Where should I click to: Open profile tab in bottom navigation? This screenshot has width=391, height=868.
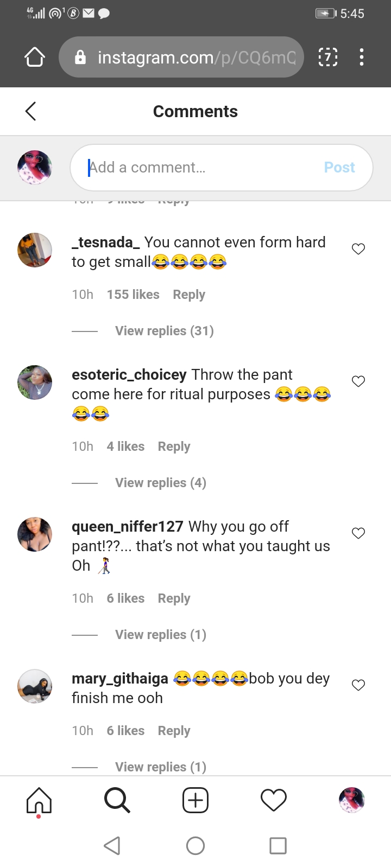(352, 800)
